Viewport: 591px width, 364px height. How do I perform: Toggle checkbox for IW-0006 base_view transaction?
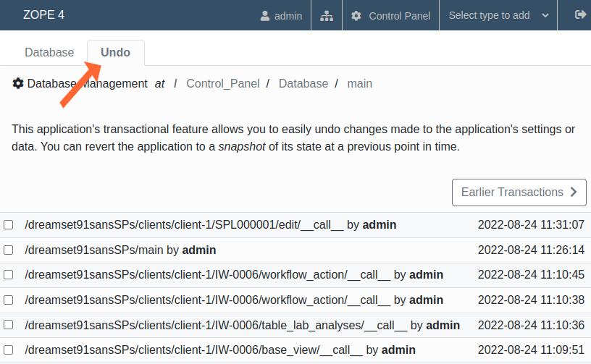point(9,350)
